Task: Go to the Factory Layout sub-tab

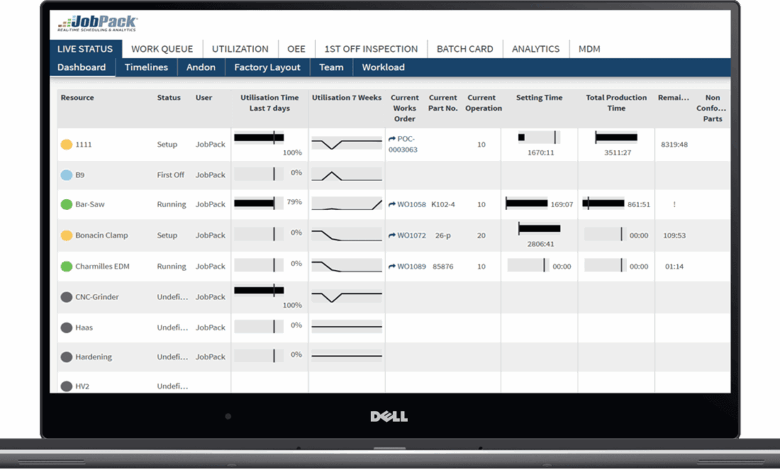Action: (267, 68)
